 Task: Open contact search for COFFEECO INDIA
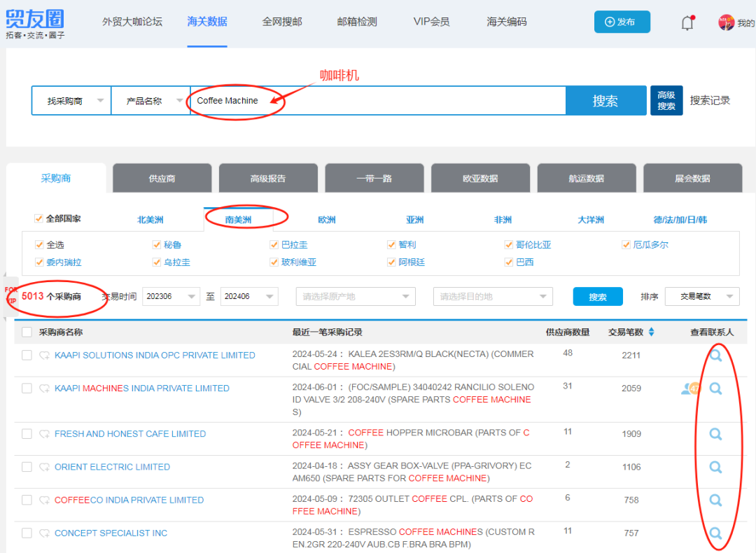pyautogui.click(x=715, y=500)
